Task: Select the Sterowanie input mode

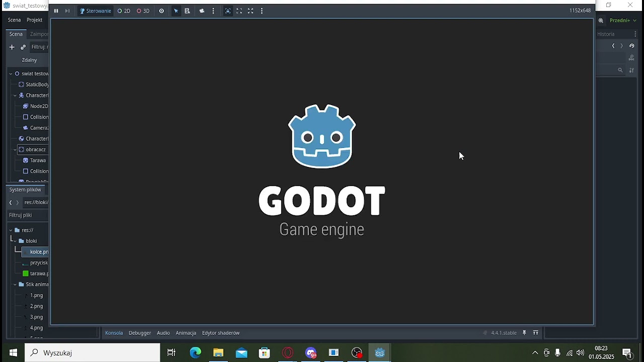Action: [x=96, y=11]
